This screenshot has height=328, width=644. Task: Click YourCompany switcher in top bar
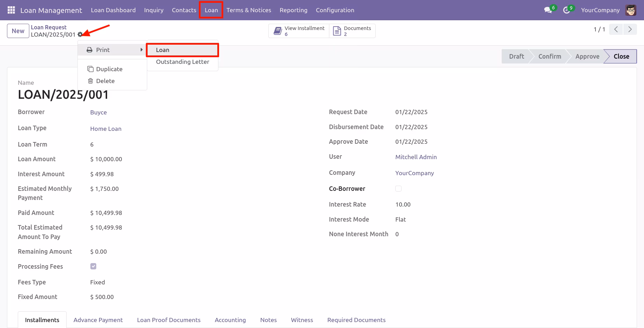point(600,10)
